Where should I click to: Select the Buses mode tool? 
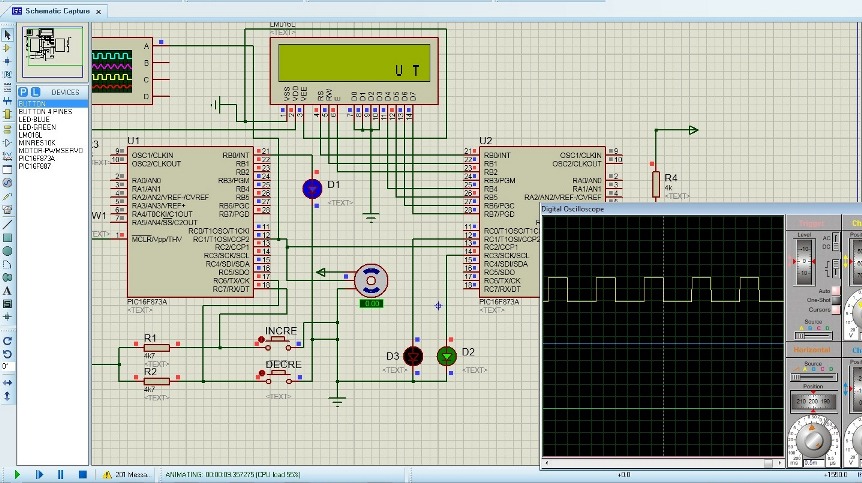pyautogui.click(x=7, y=101)
